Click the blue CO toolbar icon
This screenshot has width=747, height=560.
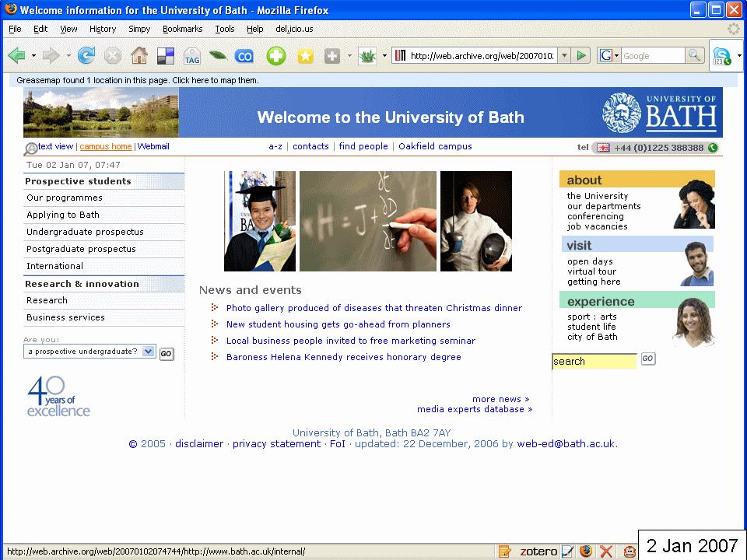(244, 56)
